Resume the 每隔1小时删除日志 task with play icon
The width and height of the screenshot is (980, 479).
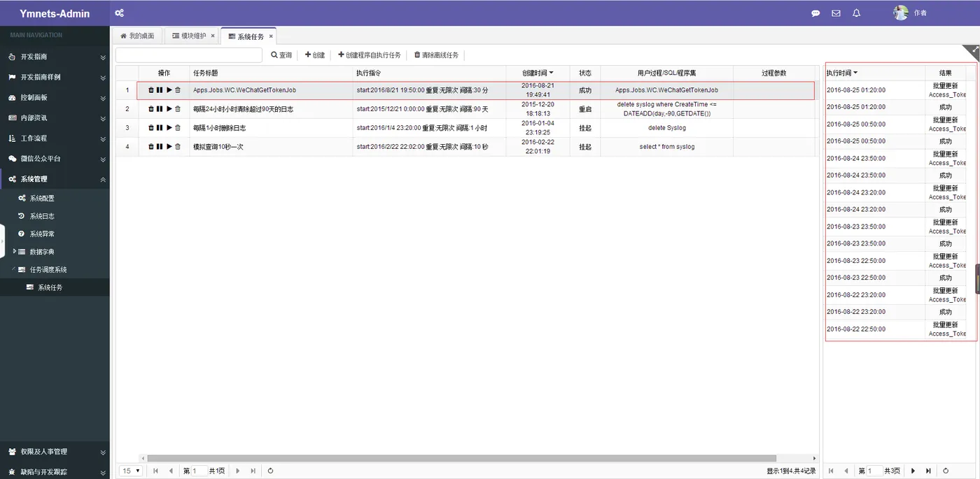(x=169, y=127)
